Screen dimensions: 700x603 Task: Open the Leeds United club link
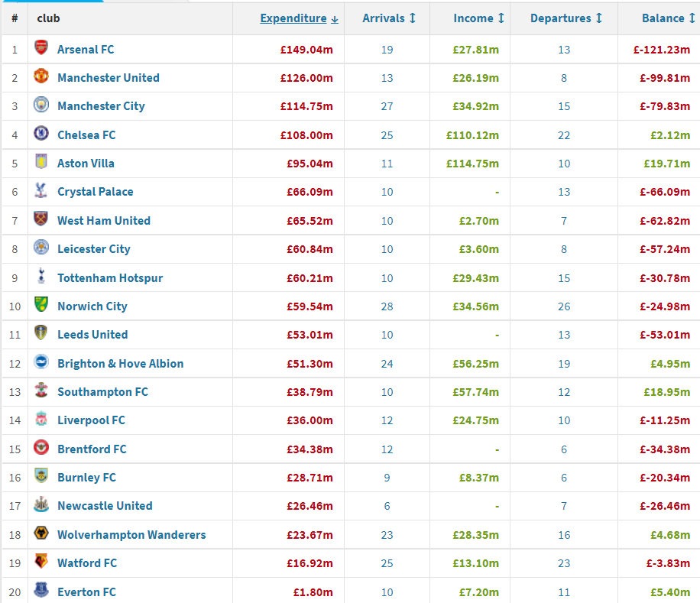93,335
